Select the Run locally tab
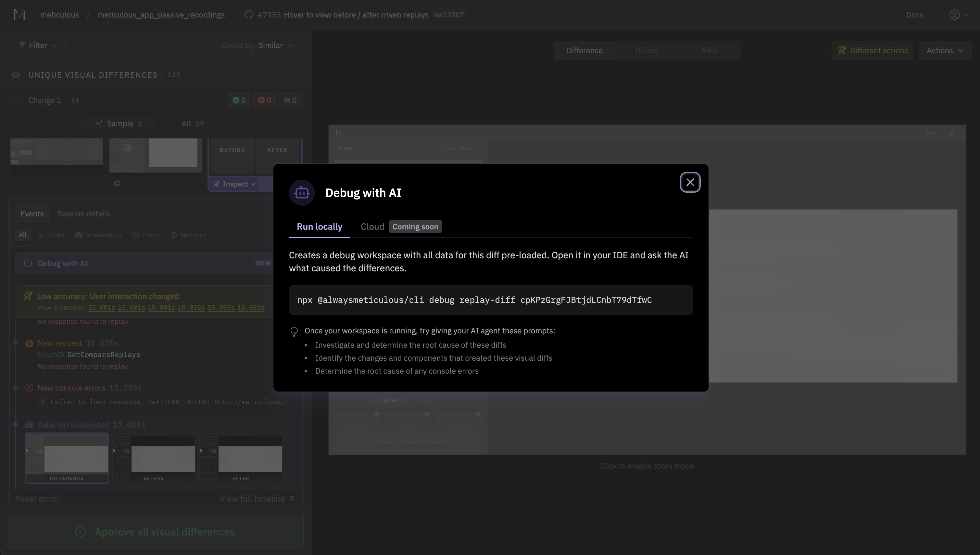The image size is (980, 555). coord(319,227)
